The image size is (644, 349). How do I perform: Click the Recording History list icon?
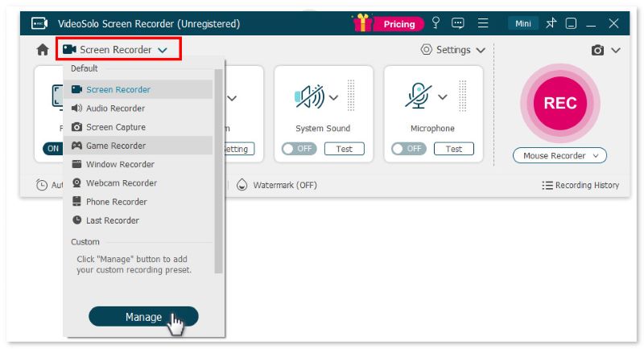(x=547, y=186)
